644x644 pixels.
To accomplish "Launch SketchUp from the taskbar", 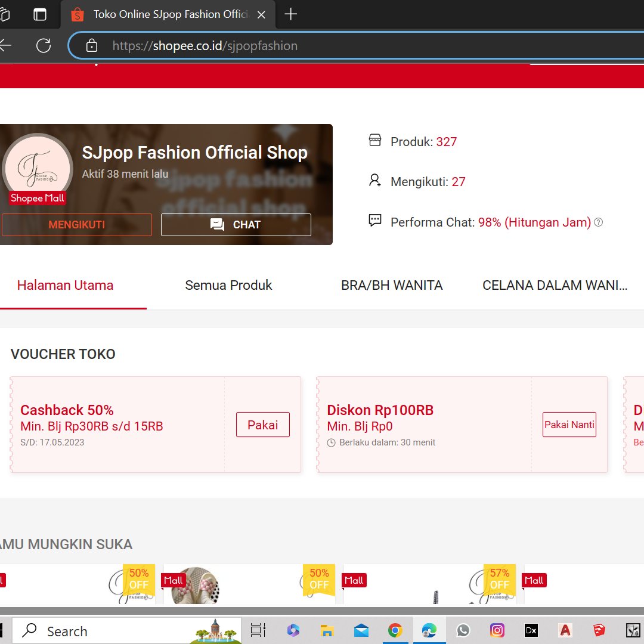I will (599, 630).
